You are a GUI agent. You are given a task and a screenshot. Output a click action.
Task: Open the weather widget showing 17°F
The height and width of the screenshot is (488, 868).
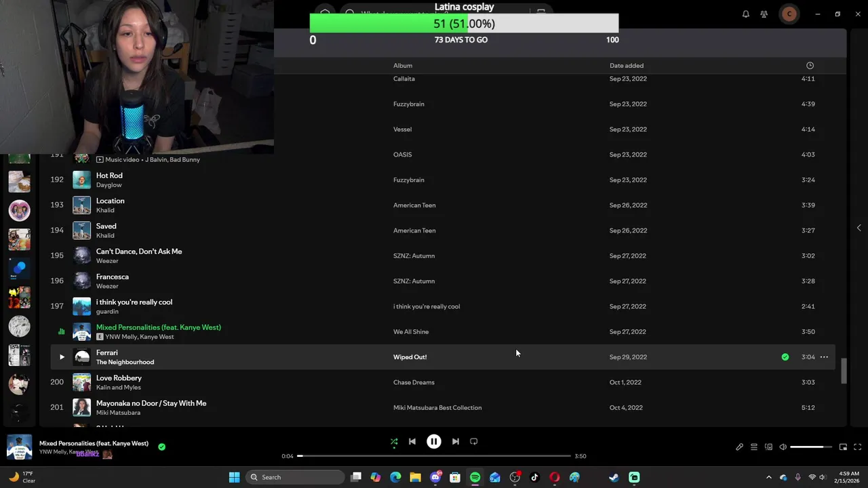click(22, 477)
